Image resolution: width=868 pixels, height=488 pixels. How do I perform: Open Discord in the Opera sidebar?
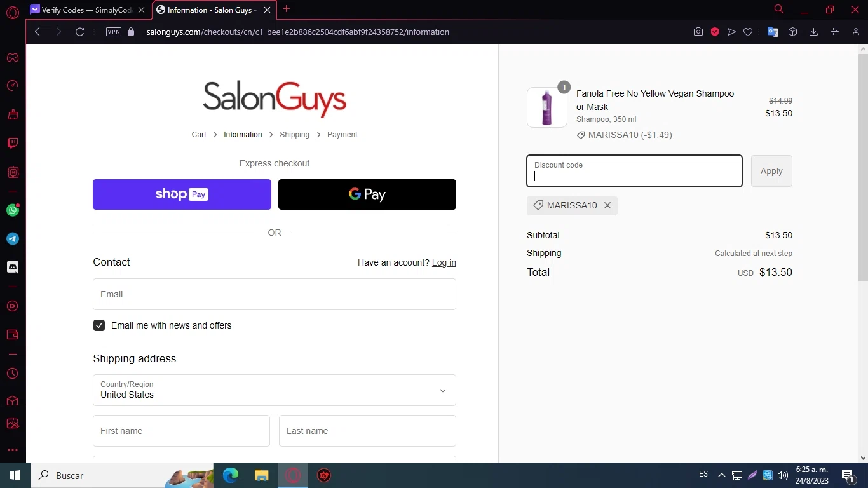pos(12,268)
